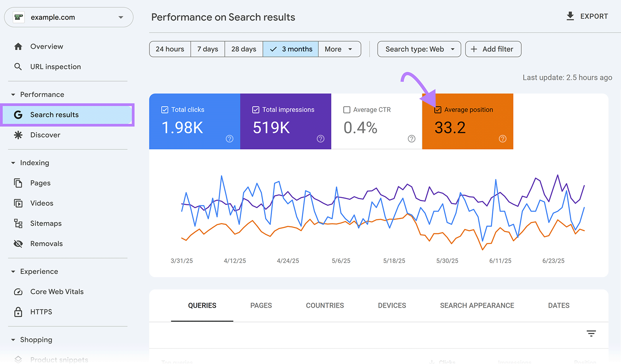Select the URL inspection magnifier icon
The width and height of the screenshot is (621, 364).
coord(18,66)
